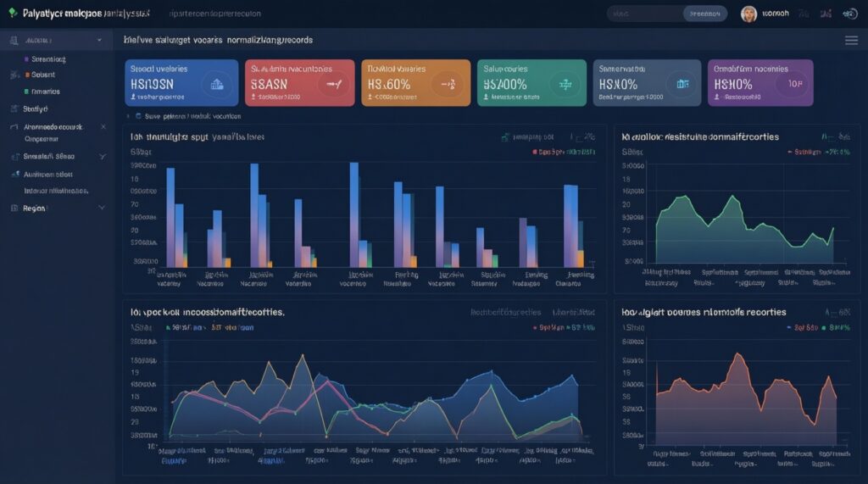Click the arrow icon on the red card

point(333,83)
